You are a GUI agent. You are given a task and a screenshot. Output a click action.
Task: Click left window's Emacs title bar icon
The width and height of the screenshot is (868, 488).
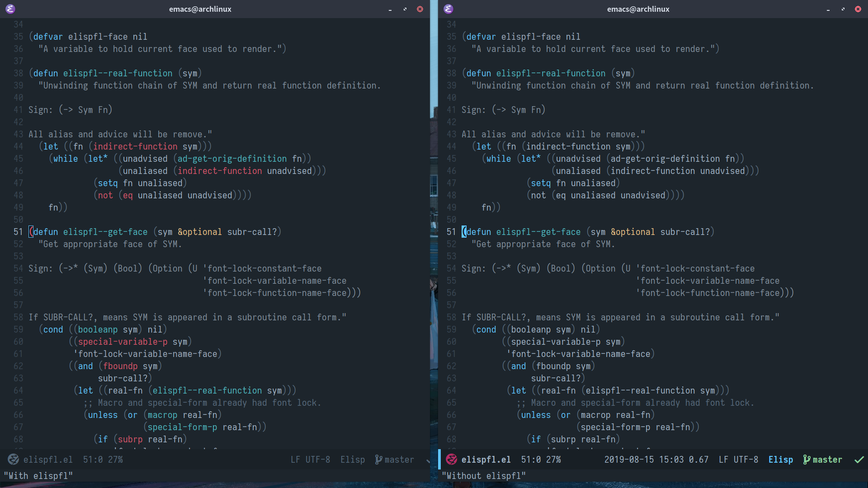click(x=10, y=9)
